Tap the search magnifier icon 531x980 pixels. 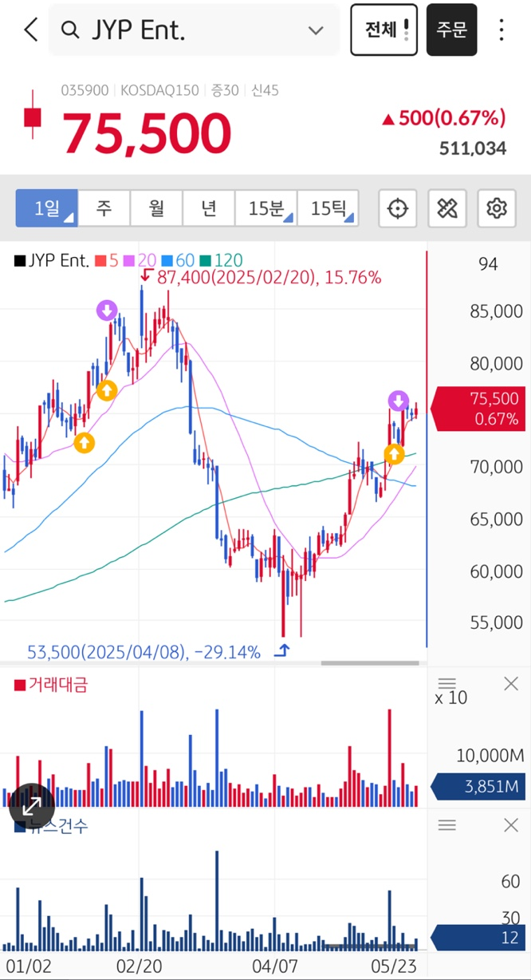[70, 30]
